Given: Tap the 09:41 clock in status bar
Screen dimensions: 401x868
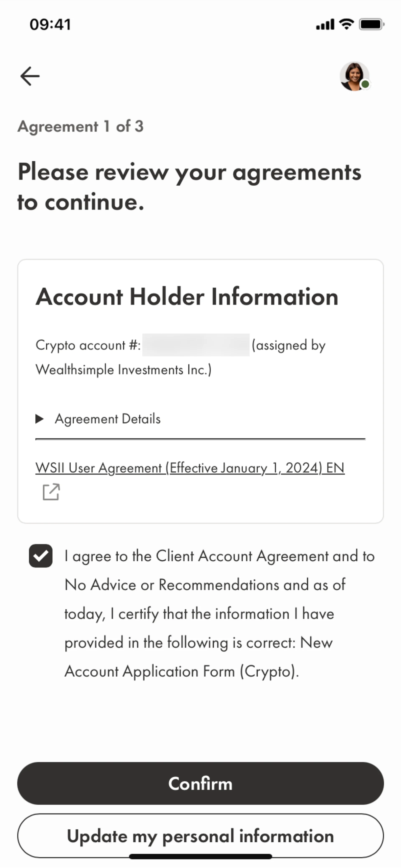Looking at the screenshot, I should (x=50, y=25).
